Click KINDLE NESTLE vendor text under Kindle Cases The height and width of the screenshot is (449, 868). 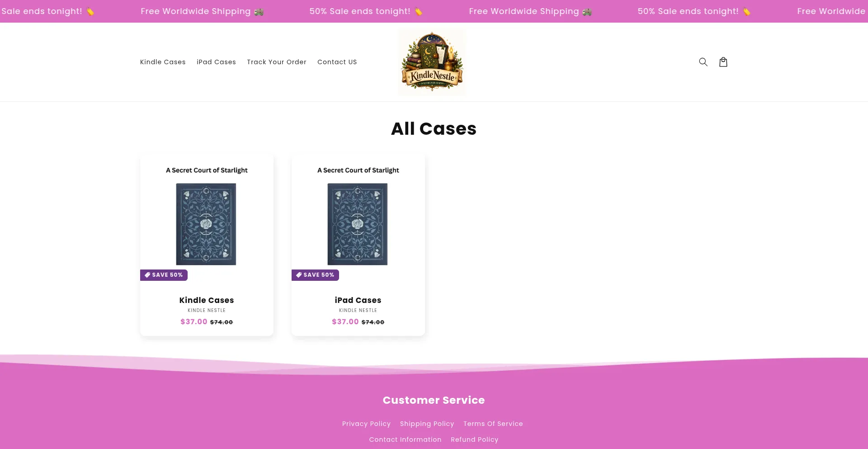[x=207, y=310]
